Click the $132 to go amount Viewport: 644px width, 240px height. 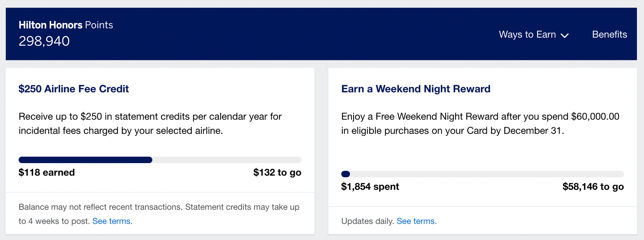(x=277, y=172)
